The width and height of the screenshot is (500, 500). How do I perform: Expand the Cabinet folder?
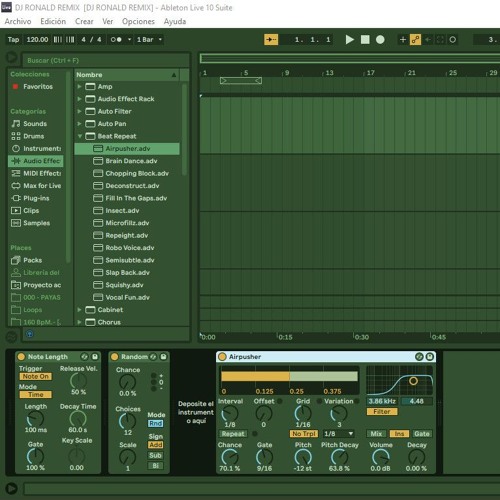(x=79, y=310)
